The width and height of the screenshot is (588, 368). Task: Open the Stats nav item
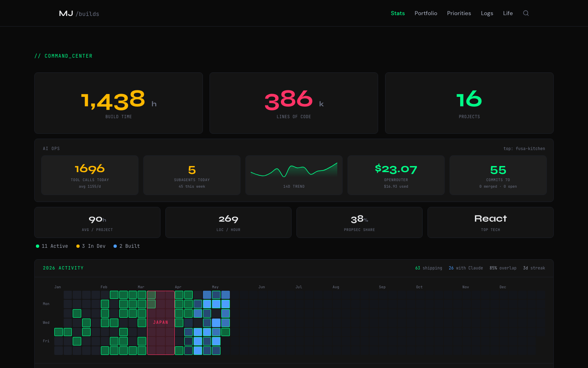pyautogui.click(x=398, y=13)
